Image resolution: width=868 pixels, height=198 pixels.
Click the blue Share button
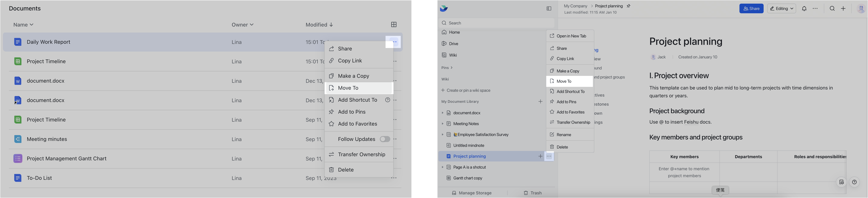coord(751,9)
